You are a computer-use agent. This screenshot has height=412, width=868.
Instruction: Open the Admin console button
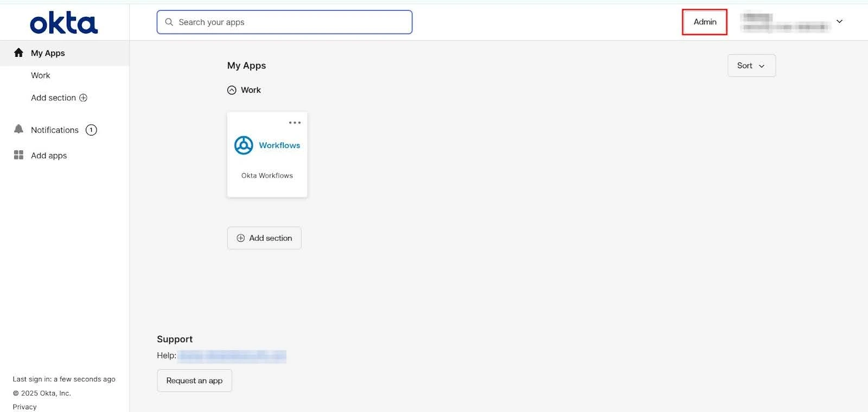[705, 22]
